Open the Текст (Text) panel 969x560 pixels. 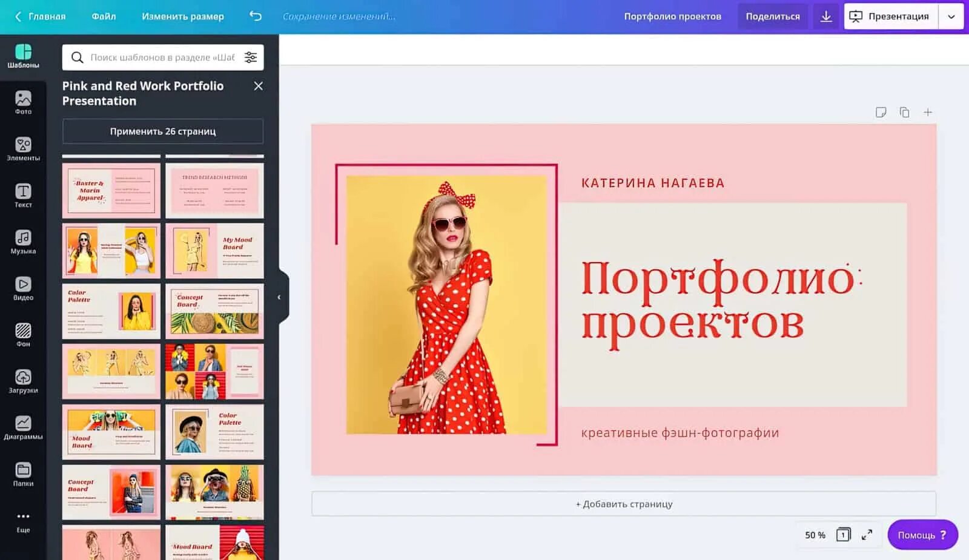pos(23,196)
